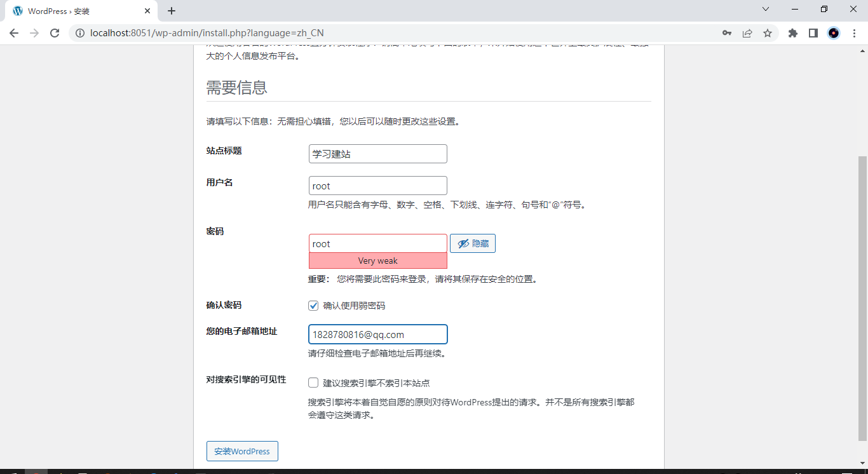The height and width of the screenshot is (474, 868).
Task: Open the Chrome profile avatar
Action: [834, 33]
